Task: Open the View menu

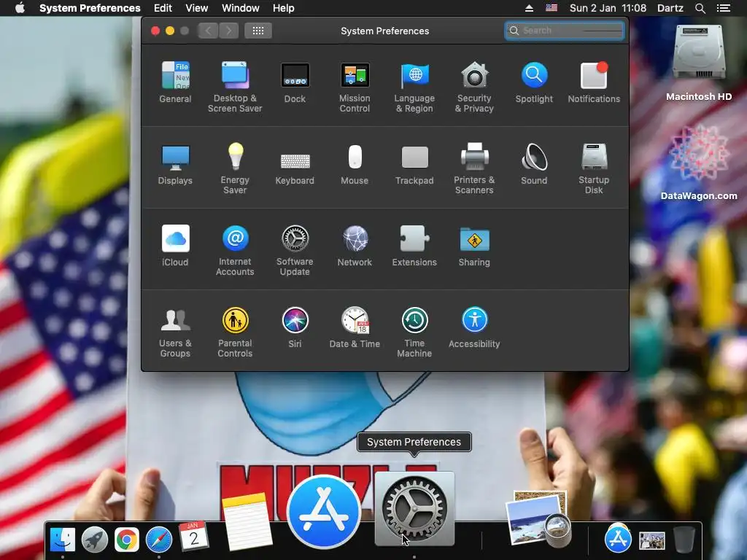Action: (x=197, y=8)
